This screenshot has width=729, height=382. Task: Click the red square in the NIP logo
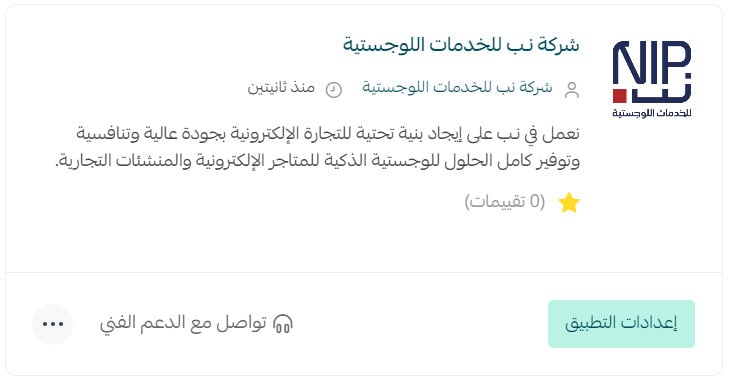[x=620, y=96]
